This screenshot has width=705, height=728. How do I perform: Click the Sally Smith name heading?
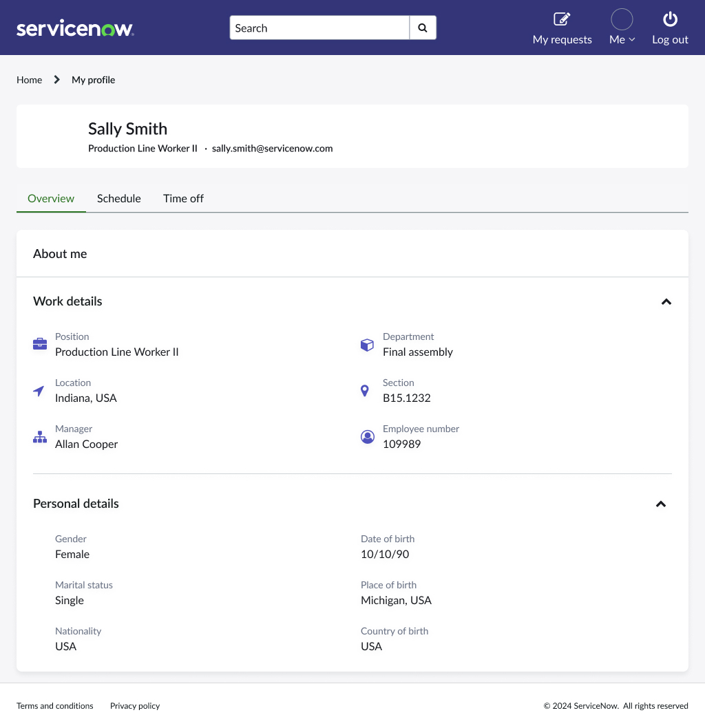pyautogui.click(x=128, y=129)
